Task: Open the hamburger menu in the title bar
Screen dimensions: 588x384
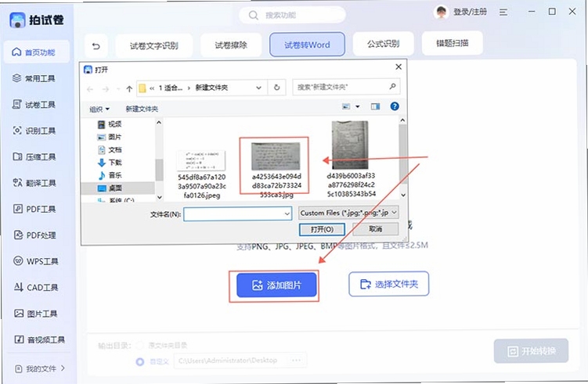Action: coord(503,13)
